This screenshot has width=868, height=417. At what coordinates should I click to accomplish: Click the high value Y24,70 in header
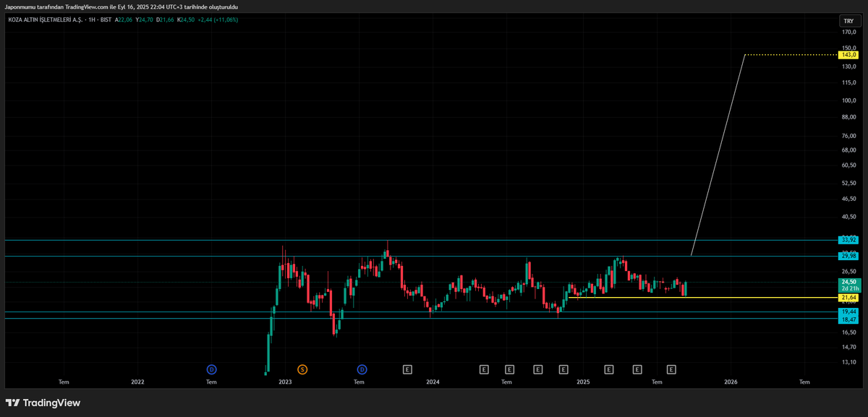pos(145,20)
